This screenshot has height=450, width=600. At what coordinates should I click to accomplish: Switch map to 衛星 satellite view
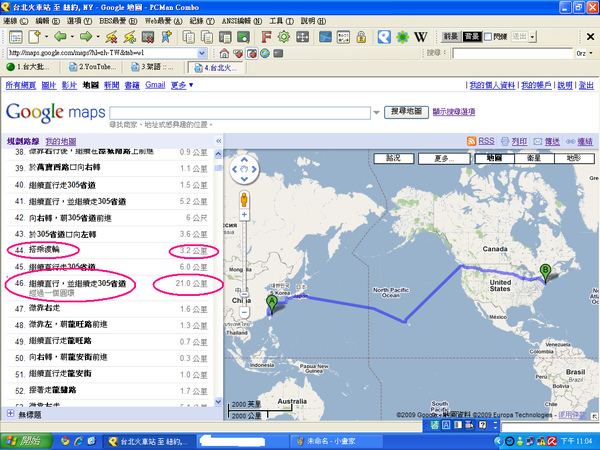(534, 158)
